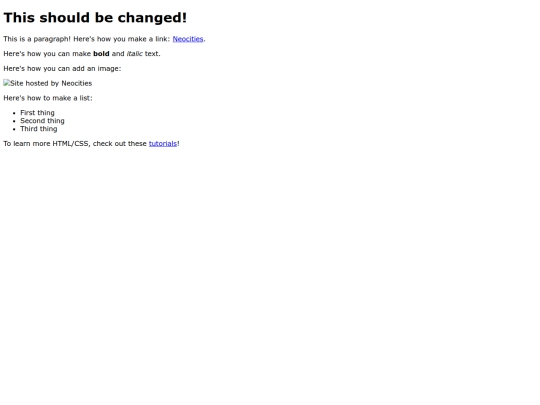Click the bold word 'bold'
Viewport: 540px width, 405px height.
101,54
